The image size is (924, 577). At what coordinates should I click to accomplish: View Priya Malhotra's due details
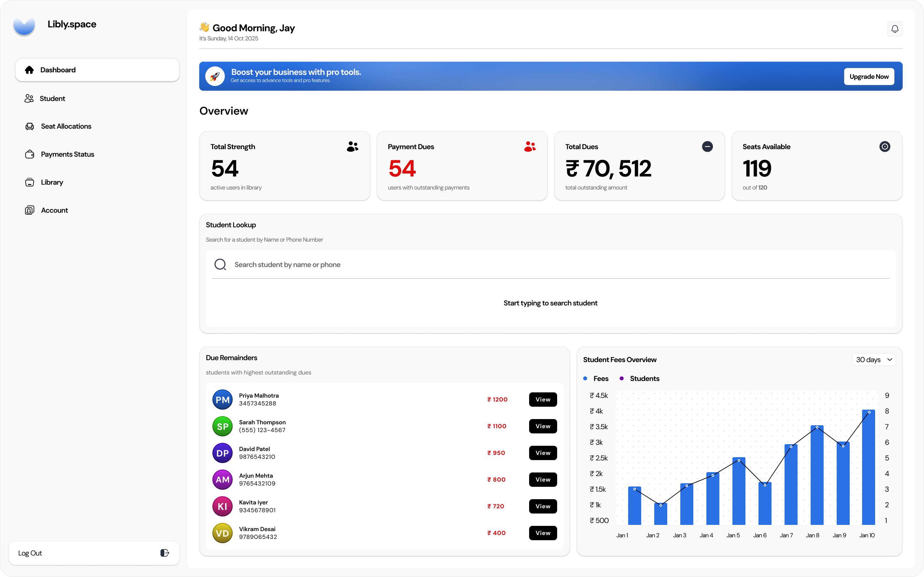tap(542, 400)
